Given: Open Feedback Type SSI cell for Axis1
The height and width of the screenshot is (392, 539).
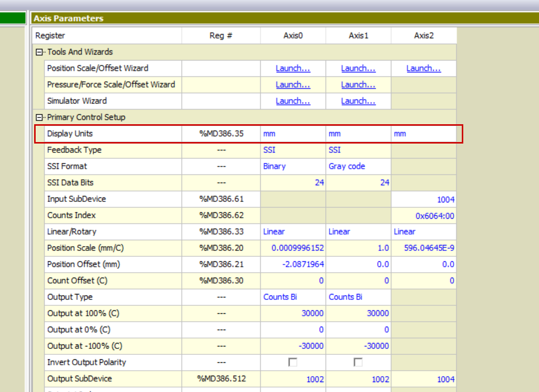Looking at the screenshot, I should point(358,150).
